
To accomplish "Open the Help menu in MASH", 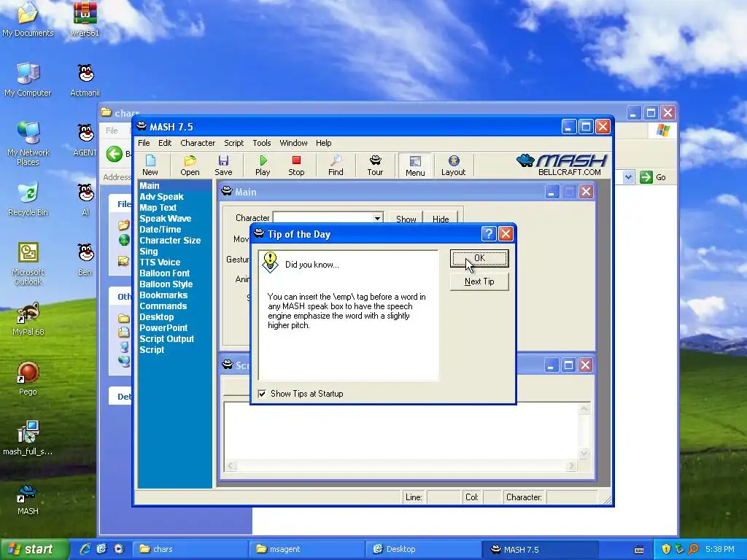I will point(323,143).
